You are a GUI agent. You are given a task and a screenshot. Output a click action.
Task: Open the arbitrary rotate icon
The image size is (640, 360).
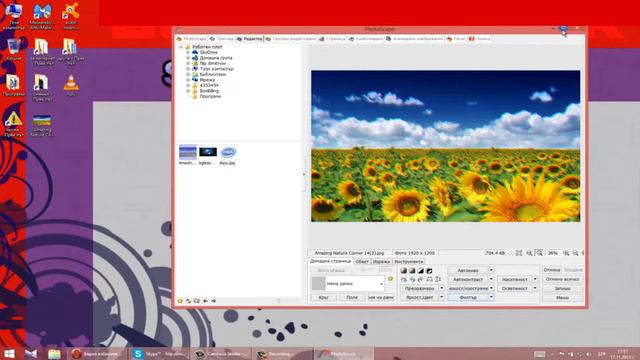pyautogui.click(x=421, y=280)
